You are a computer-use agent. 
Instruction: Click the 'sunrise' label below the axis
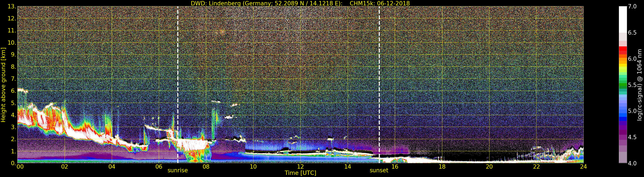pos(177,171)
